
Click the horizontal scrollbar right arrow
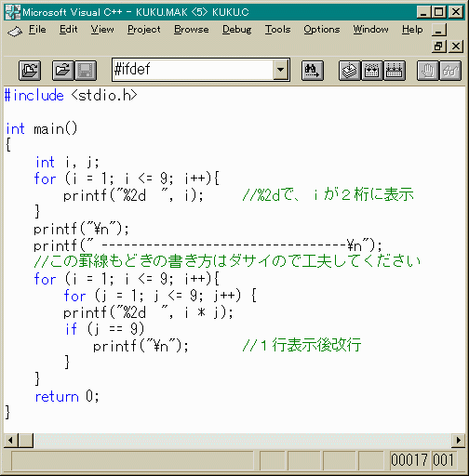pyautogui.click(x=458, y=440)
